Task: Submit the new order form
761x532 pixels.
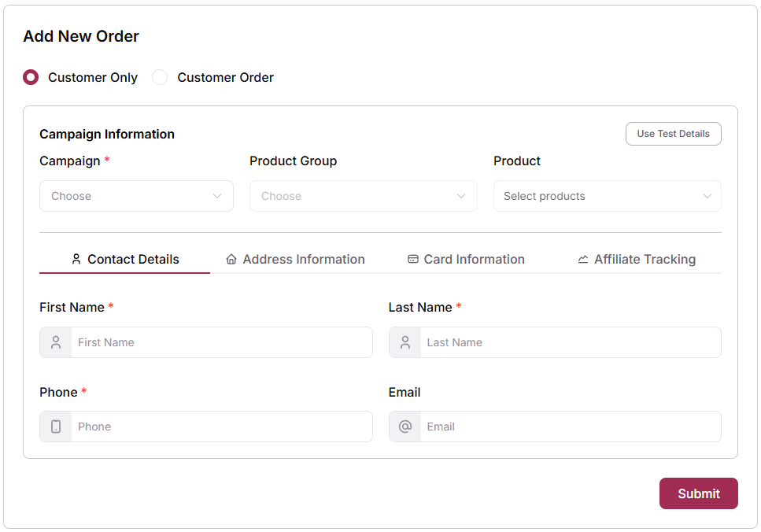Action: (698, 493)
